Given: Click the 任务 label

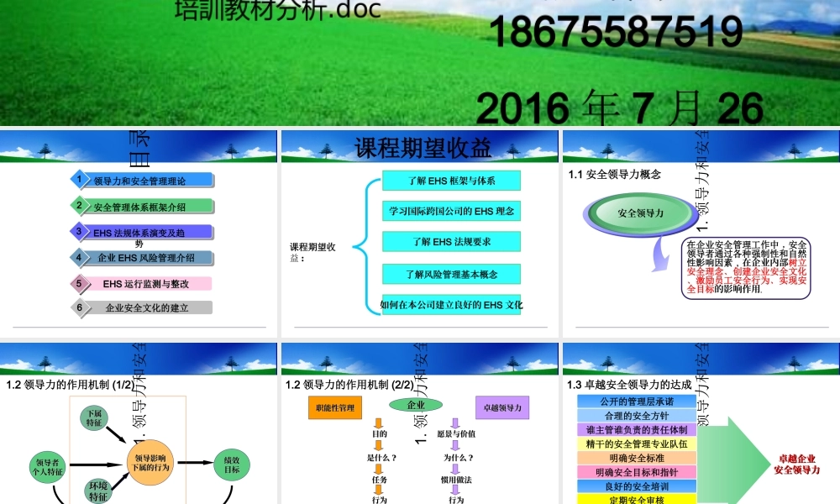Looking at the screenshot, I should click(x=380, y=480).
